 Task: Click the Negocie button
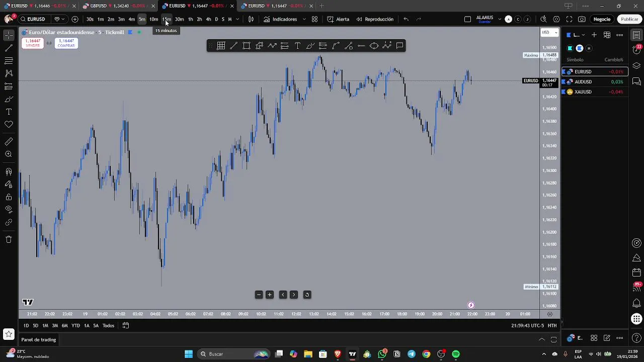coord(602,19)
